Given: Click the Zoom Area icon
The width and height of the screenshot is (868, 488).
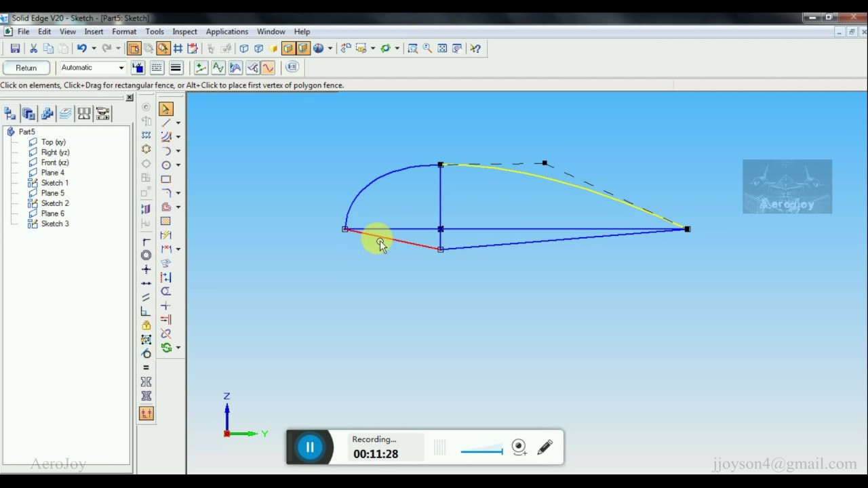Looking at the screenshot, I should [x=412, y=48].
